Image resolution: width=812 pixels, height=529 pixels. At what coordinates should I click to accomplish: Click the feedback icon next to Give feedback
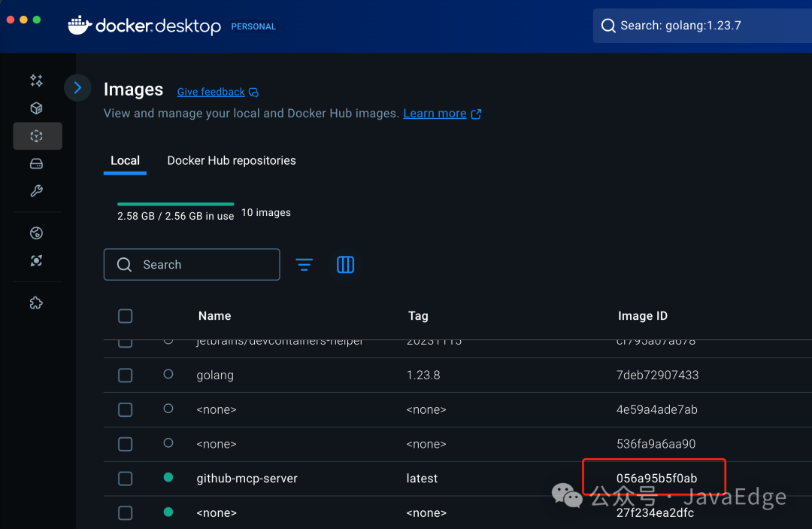coord(254,93)
